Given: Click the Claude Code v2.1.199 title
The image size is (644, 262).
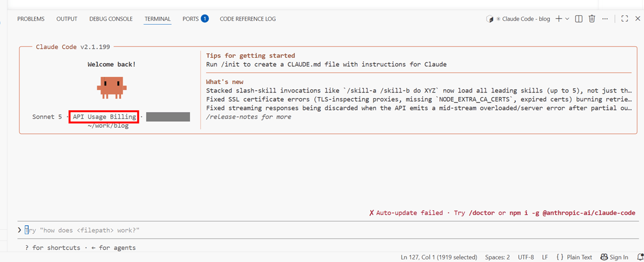Looking at the screenshot, I should pyautogui.click(x=73, y=47).
